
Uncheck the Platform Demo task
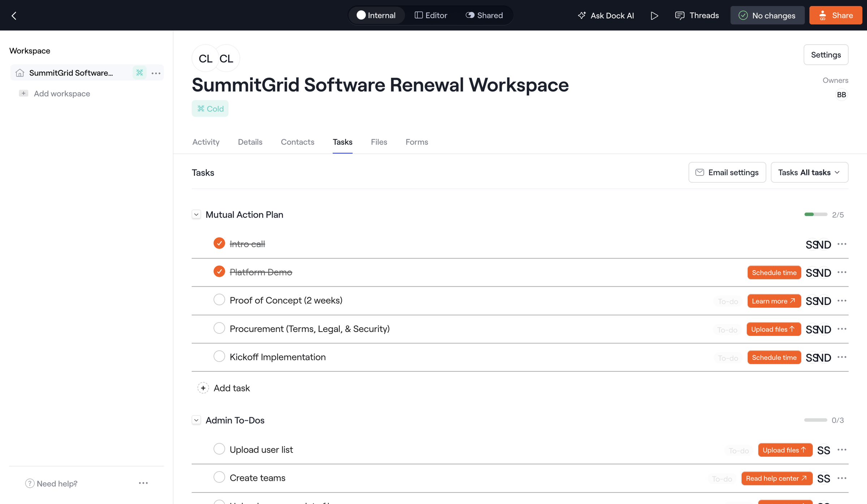click(x=219, y=272)
